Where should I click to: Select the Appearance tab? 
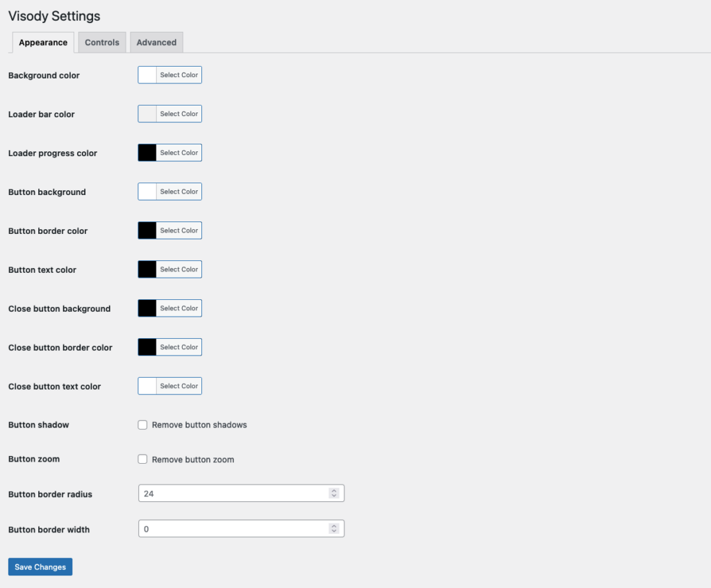(43, 42)
